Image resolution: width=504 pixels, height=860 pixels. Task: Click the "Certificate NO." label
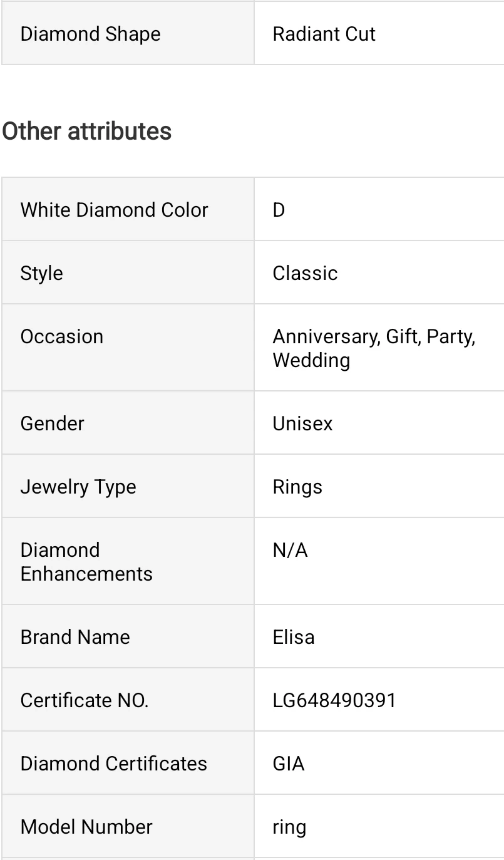[x=85, y=700]
